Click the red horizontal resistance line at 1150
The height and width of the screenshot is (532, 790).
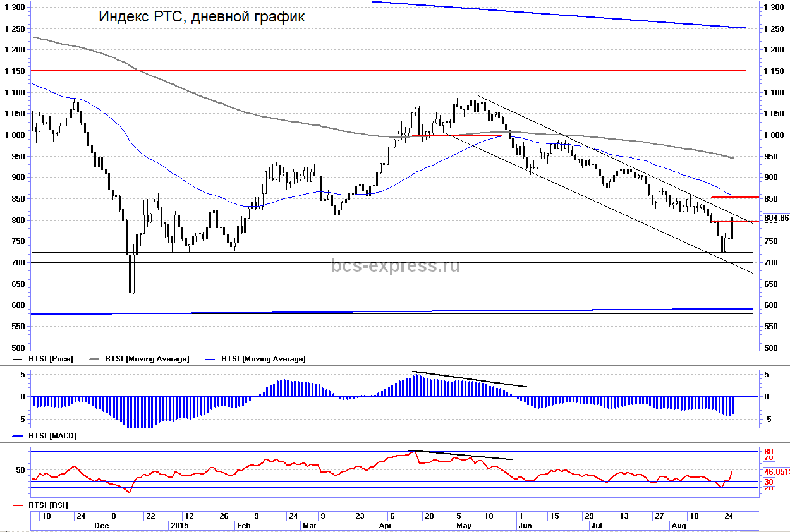tap(379, 70)
